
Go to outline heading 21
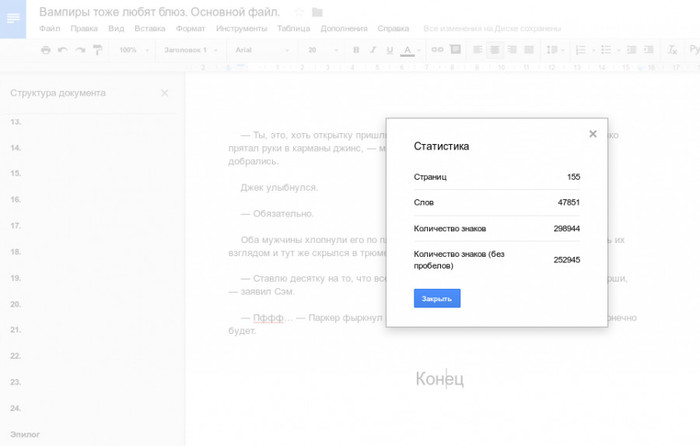pos(16,330)
